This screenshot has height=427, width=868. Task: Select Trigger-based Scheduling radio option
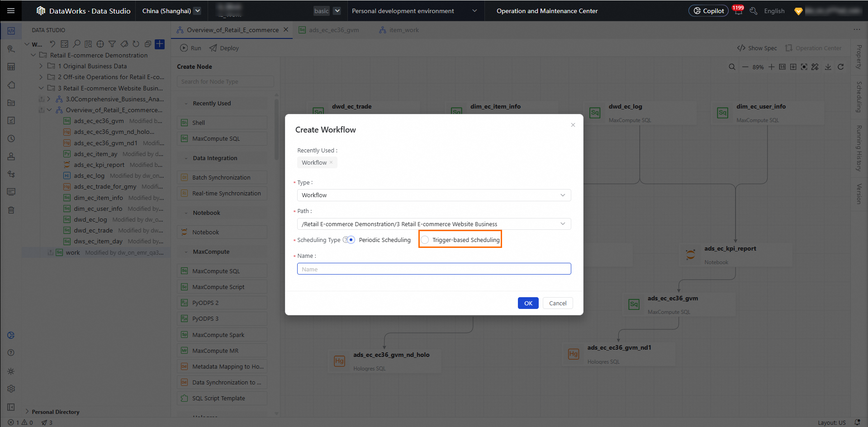coord(425,240)
